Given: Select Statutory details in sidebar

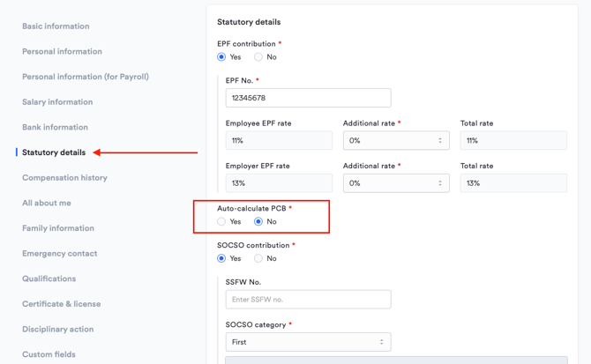Looking at the screenshot, I should 54,152.
